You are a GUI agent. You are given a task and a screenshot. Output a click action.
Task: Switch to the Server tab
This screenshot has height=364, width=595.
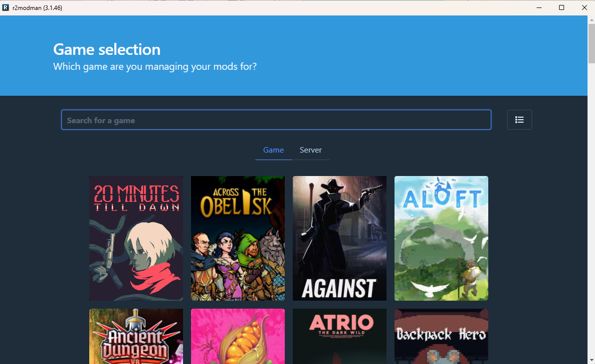point(310,150)
